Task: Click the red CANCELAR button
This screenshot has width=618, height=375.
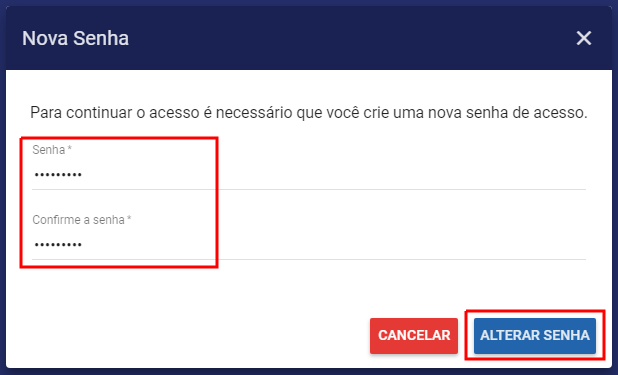Action: (x=413, y=336)
